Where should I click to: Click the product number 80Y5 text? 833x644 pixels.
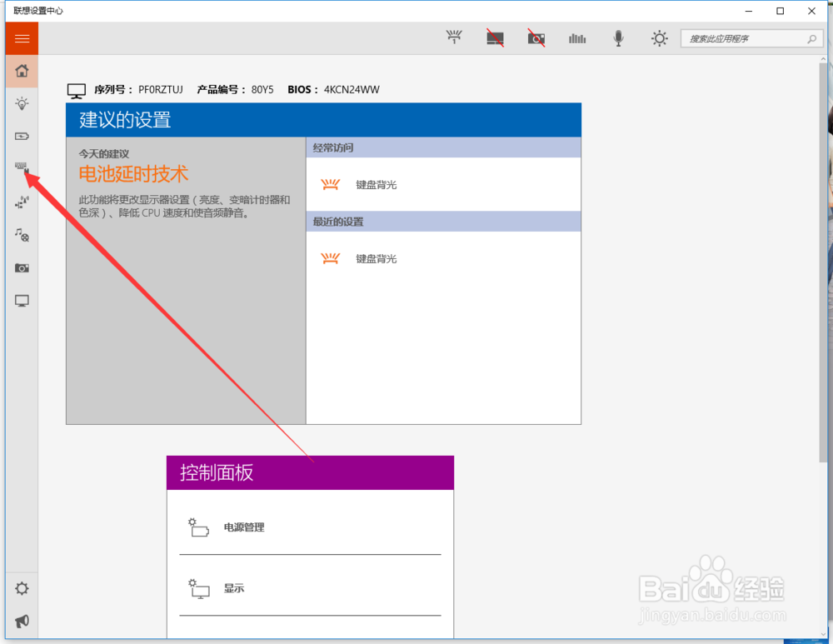point(262,90)
